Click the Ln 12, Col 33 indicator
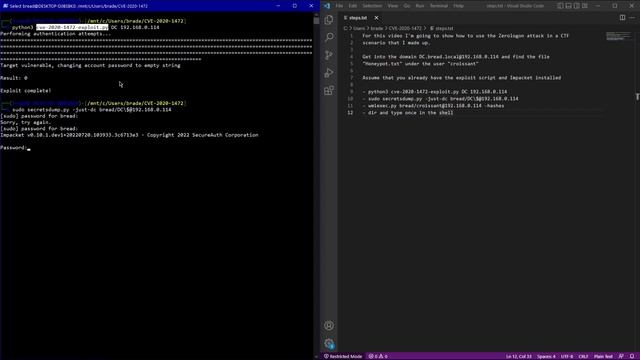This screenshot has width=640, height=360. coord(519,356)
